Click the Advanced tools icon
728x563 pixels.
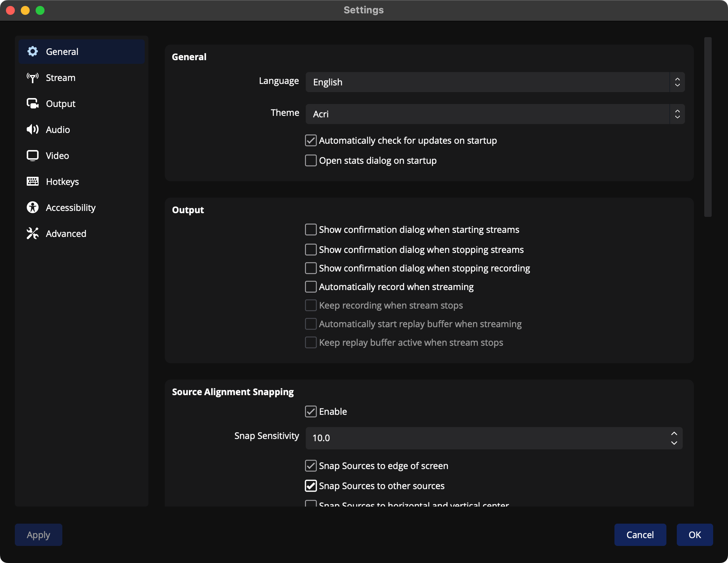tap(33, 233)
